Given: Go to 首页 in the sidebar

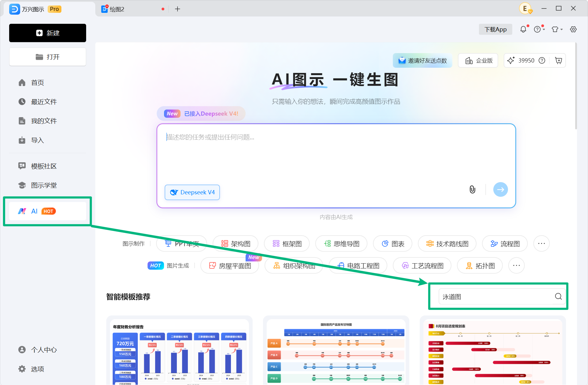Looking at the screenshot, I should pyautogui.click(x=48, y=83).
